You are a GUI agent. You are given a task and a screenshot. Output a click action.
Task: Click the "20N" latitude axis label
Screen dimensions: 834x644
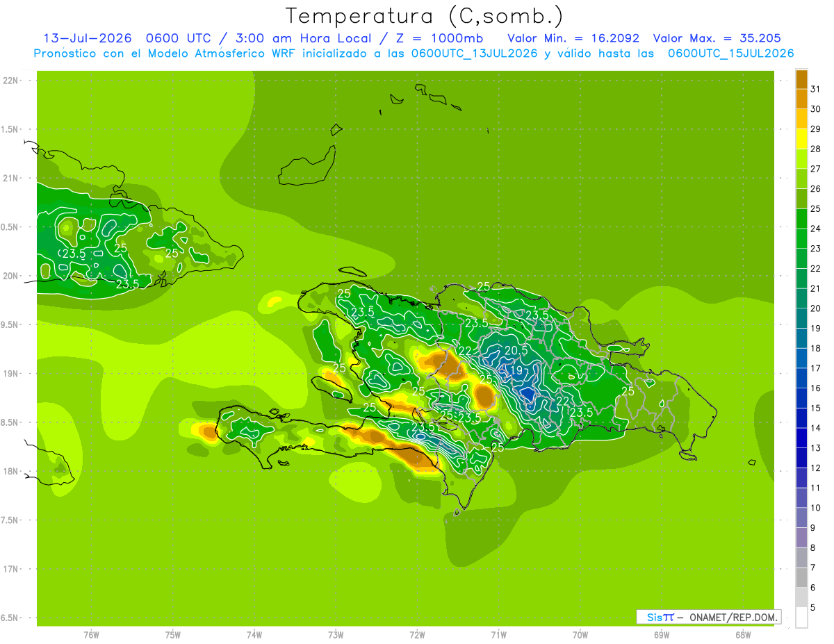point(11,276)
